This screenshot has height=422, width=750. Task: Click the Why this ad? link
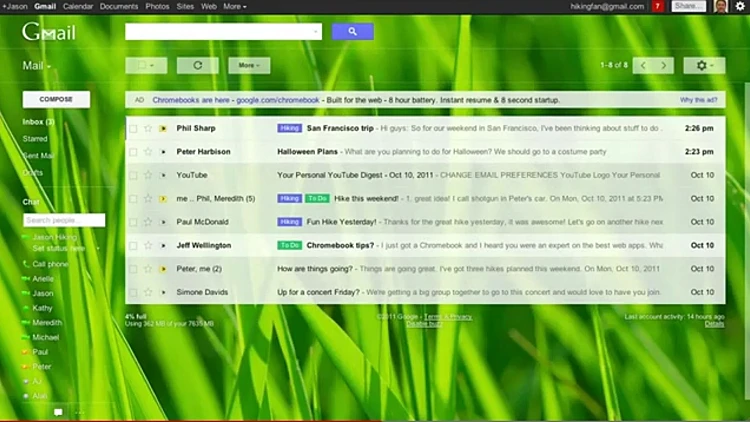698,100
